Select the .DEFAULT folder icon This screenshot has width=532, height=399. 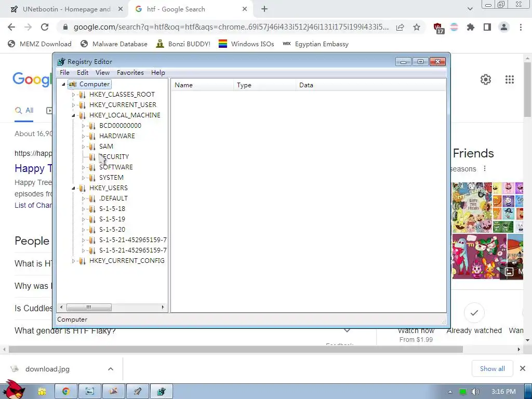click(x=92, y=199)
